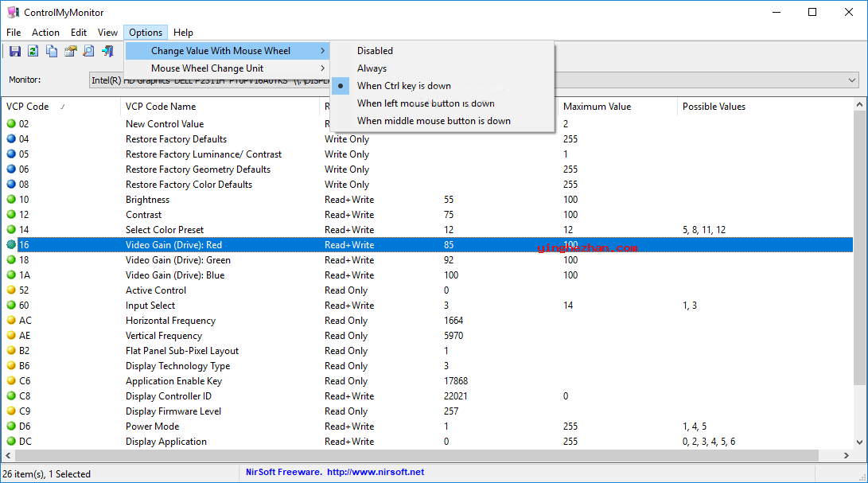The height and width of the screenshot is (483, 868).
Task: Click the green status dot for code 1A
Action: pos(11,275)
